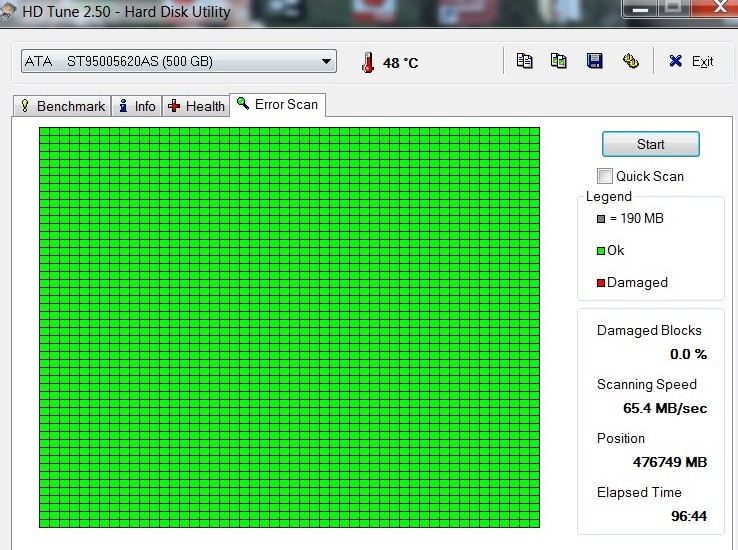The width and height of the screenshot is (738, 550).
Task: Select the Error Scan tab
Action: (277, 105)
